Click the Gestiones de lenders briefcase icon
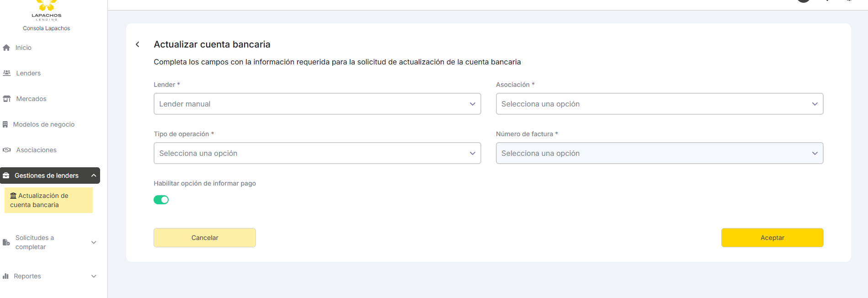868x298 pixels. (6, 176)
